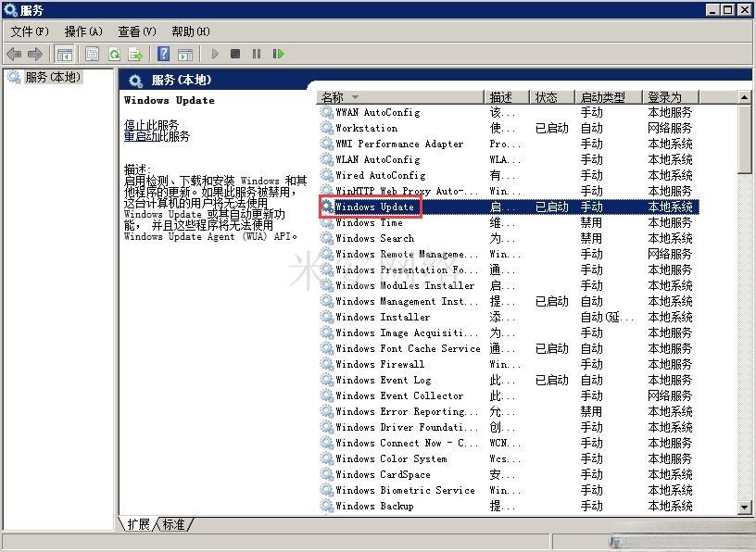Select the Windows CardSpace service
The height and width of the screenshot is (552, 756).
pos(383,474)
